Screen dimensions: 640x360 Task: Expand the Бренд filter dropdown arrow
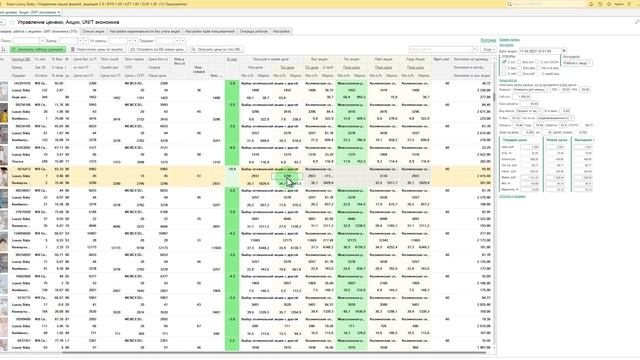[x=80, y=41]
